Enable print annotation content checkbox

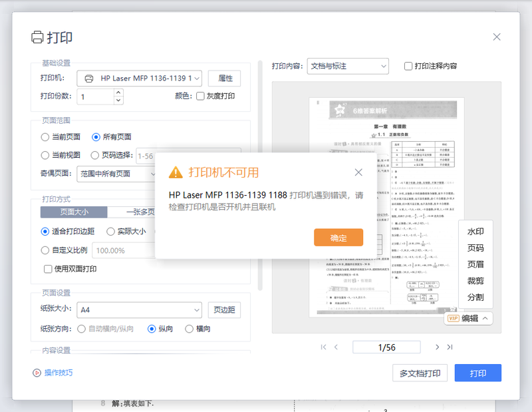pyautogui.click(x=408, y=66)
